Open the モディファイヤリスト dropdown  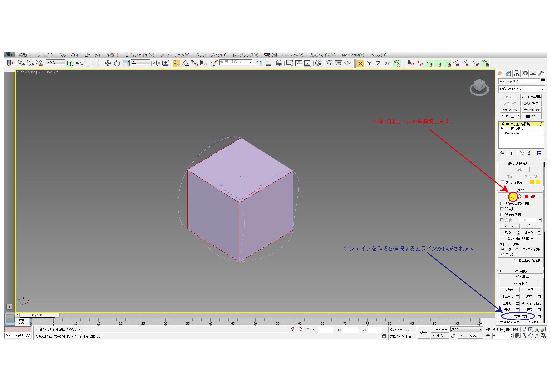point(521,89)
